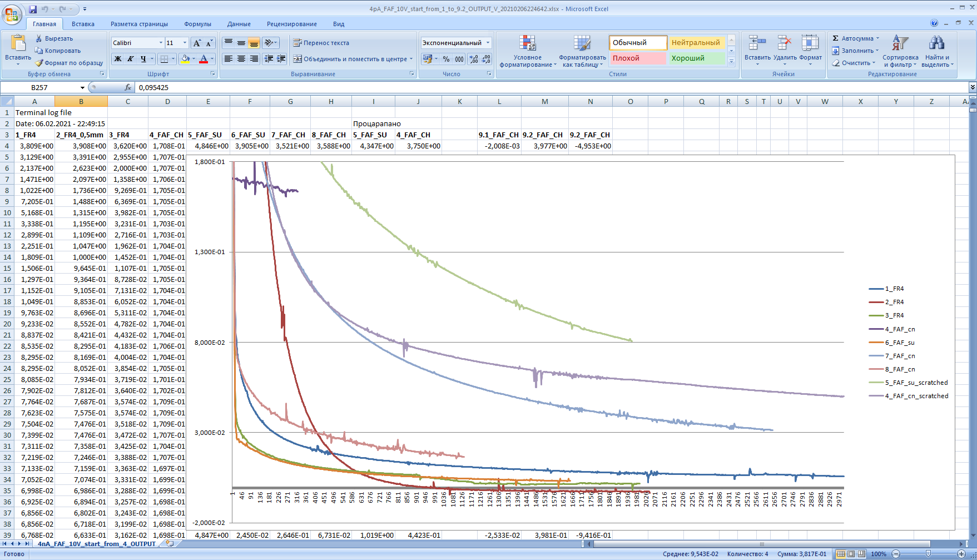Increase font size

[x=197, y=43]
